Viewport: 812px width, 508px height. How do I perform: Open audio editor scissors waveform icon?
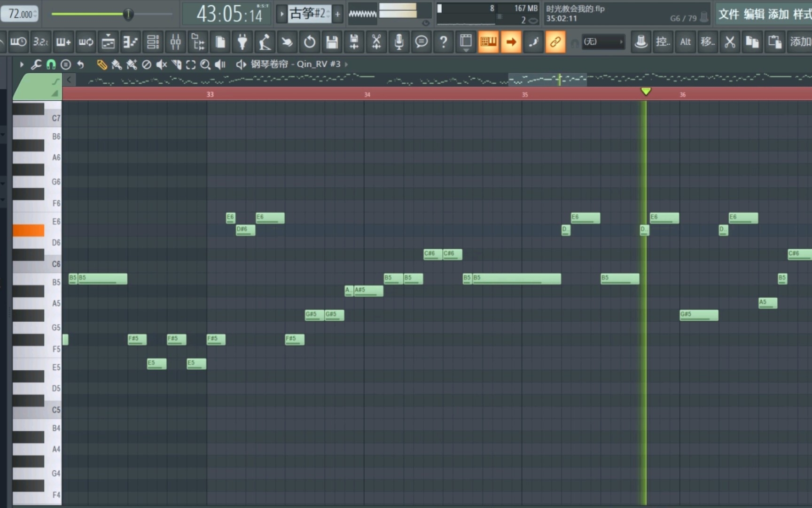[376, 42]
